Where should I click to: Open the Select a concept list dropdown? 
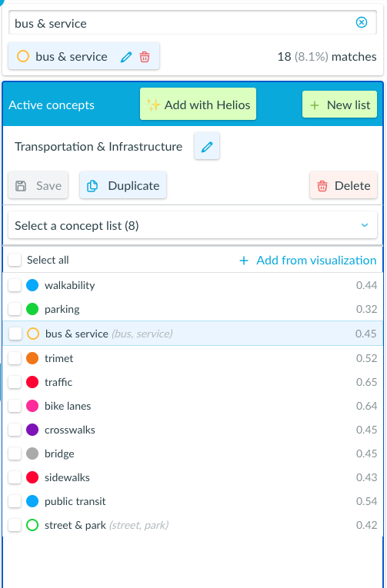[x=192, y=225]
